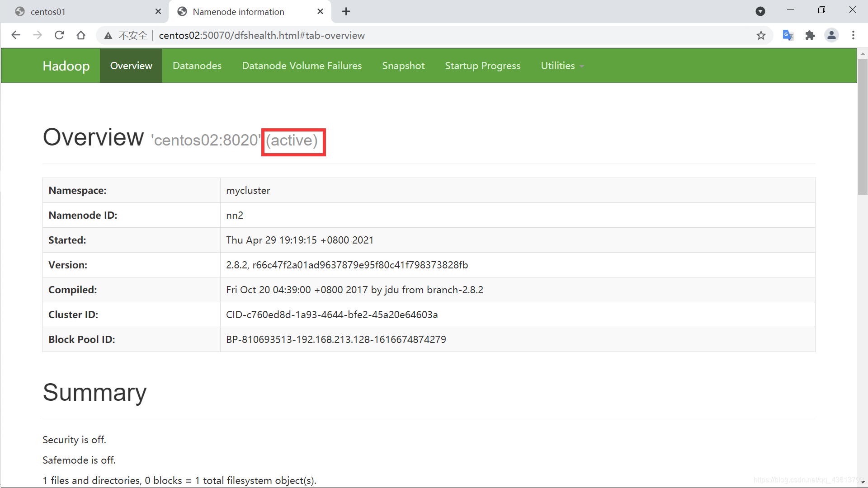Click the Compiled date value
This screenshot has width=868, height=488.
click(x=354, y=290)
